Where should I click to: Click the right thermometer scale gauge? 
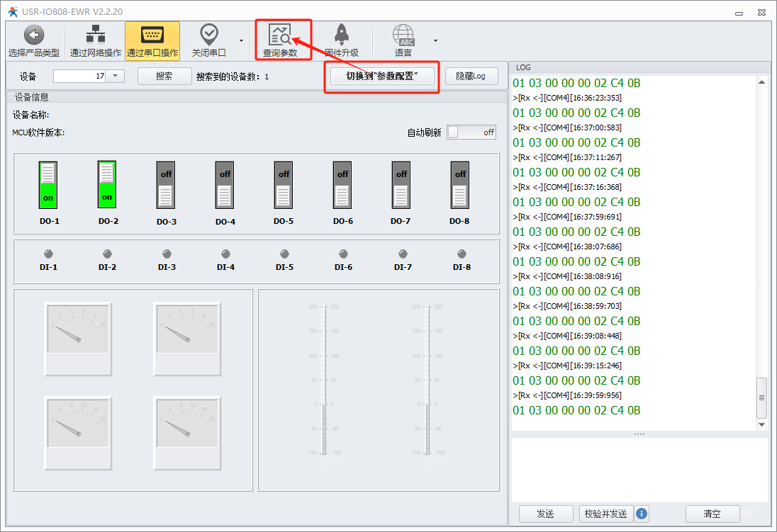[427, 380]
